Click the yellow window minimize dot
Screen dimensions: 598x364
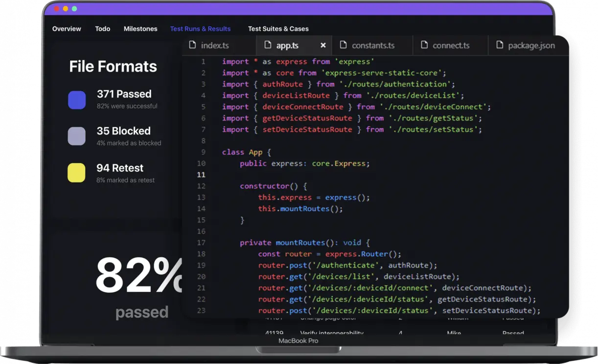tap(66, 9)
